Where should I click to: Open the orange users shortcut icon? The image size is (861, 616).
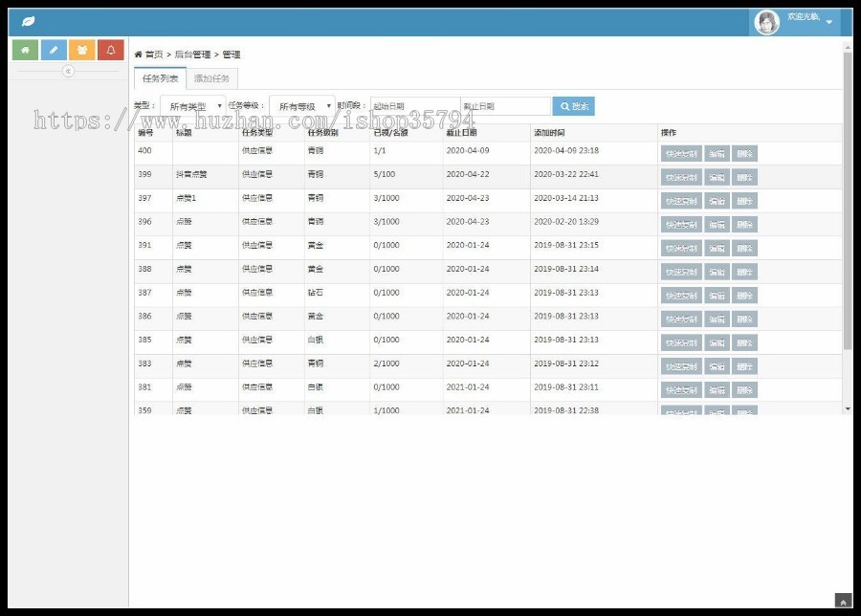click(x=82, y=50)
